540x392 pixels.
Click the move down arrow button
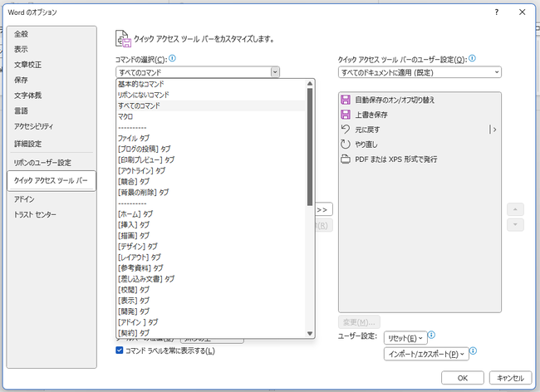click(x=515, y=225)
